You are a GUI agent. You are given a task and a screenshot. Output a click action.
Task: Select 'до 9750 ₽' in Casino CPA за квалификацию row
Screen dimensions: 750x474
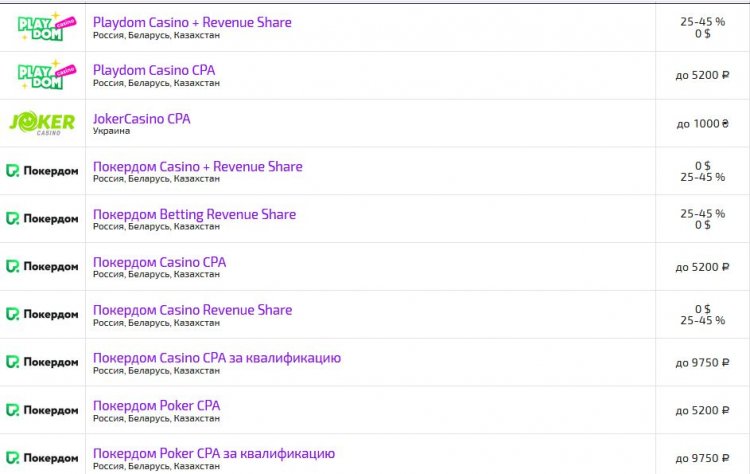(702, 363)
